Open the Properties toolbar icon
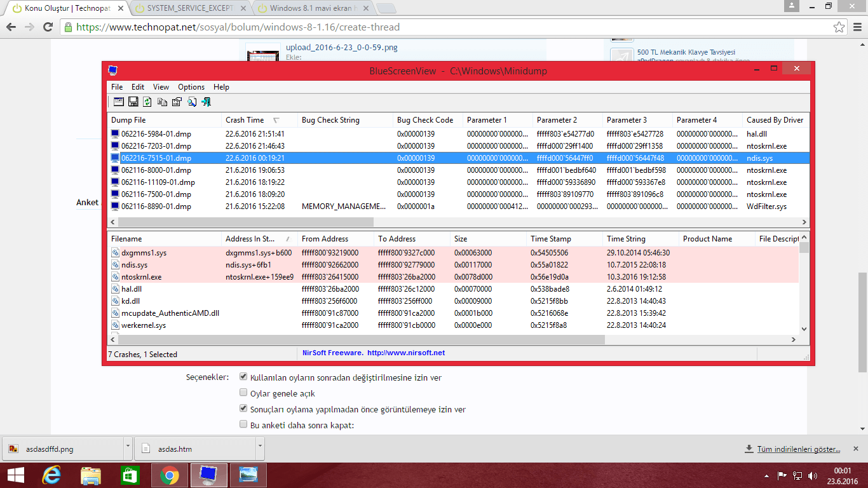The height and width of the screenshot is (488, 868). coord(177,101)
